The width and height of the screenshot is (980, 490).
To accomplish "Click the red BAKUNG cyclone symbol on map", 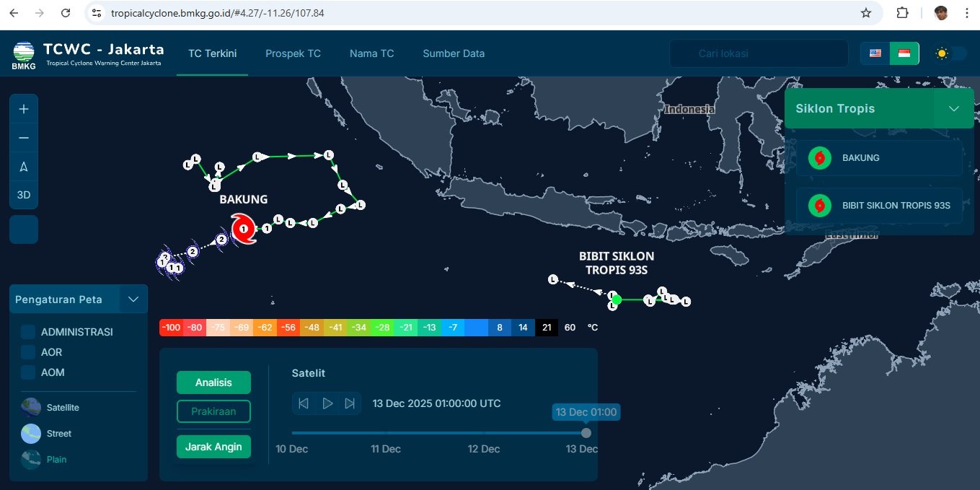I will pyautogui.click(x=244, y=229).
